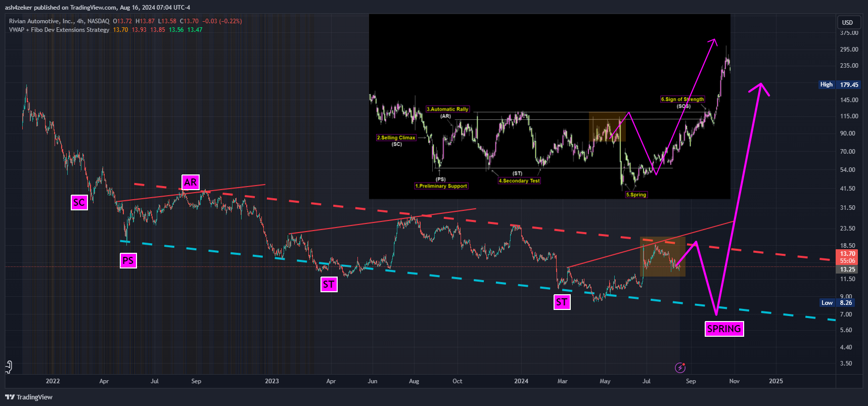
Task: Click the Aug label on the time axis
Action: pyautogui.click(x=414, y=381)
